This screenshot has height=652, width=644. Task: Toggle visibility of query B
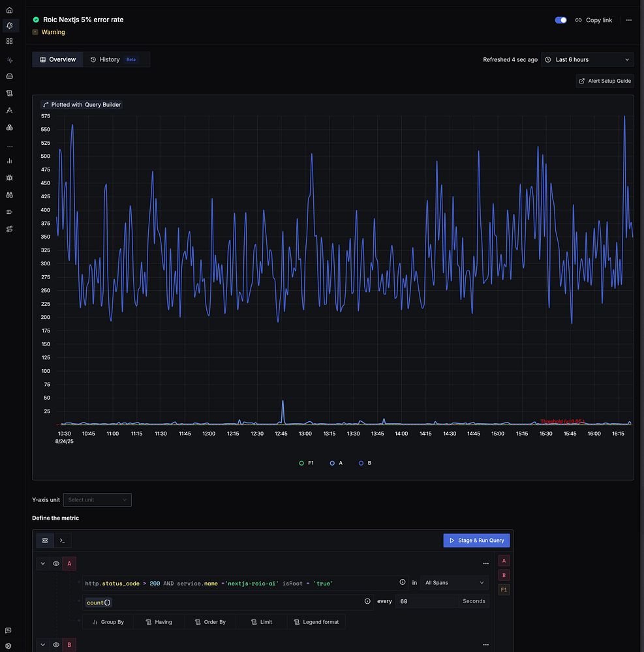(x=56, y=645)
